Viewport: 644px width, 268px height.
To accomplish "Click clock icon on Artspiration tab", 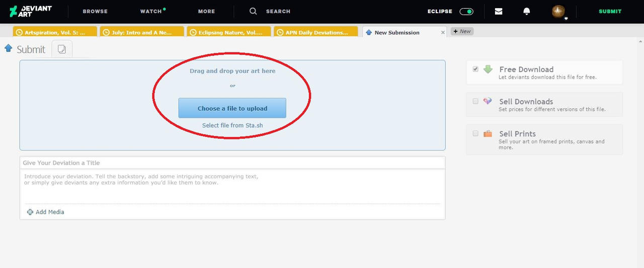I will 20,32.
